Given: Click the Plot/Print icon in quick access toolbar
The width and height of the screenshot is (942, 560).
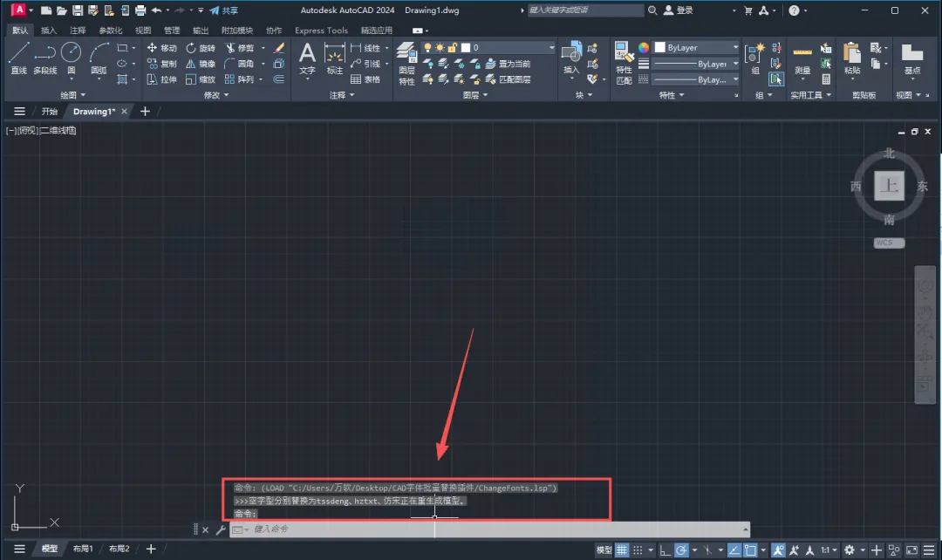Looking at the screenshot, I should pos(140,10).
